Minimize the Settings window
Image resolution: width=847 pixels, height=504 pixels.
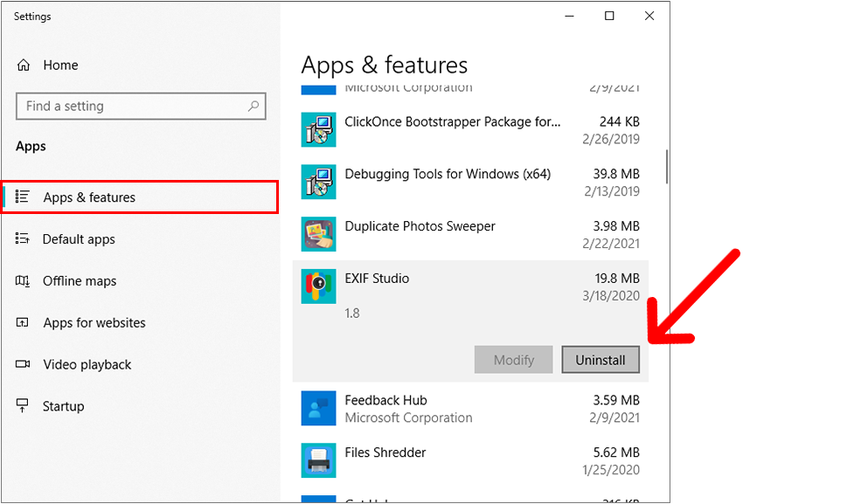point(569,17)
